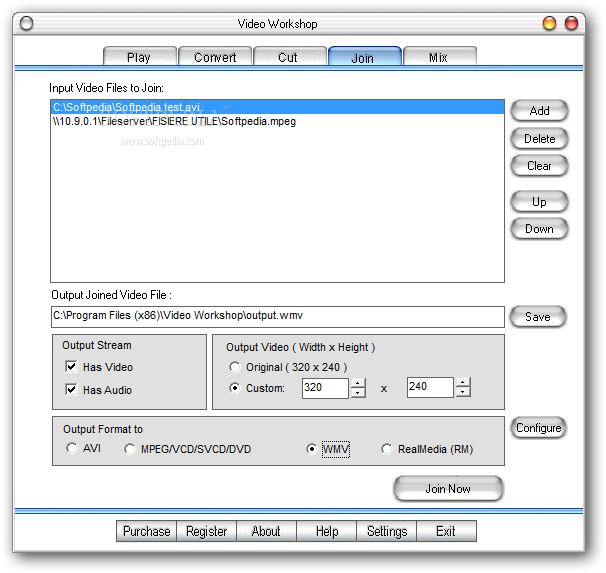
Task: Move selected file Up
Action: tap(540, 202)
